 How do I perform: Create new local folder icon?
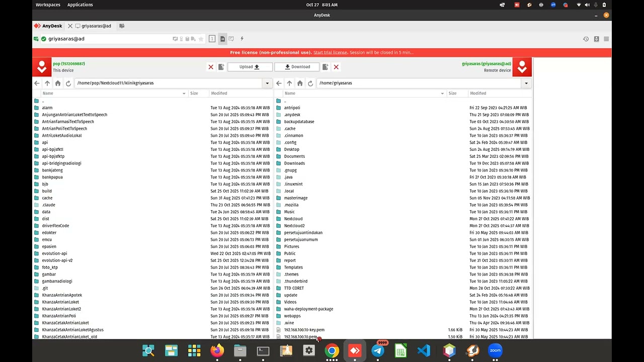(221, 67)
